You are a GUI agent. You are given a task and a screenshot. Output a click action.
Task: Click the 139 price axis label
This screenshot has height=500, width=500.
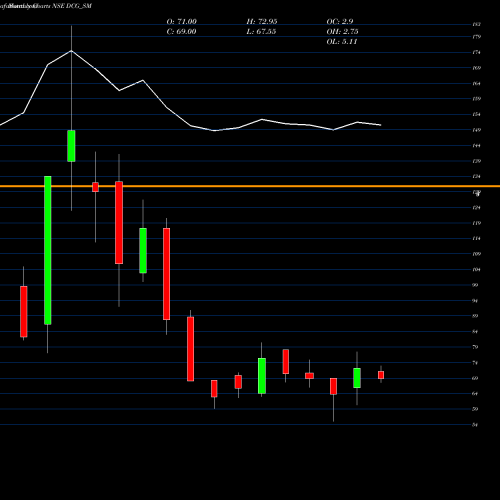pyautogui.click(x=477, y=161)
